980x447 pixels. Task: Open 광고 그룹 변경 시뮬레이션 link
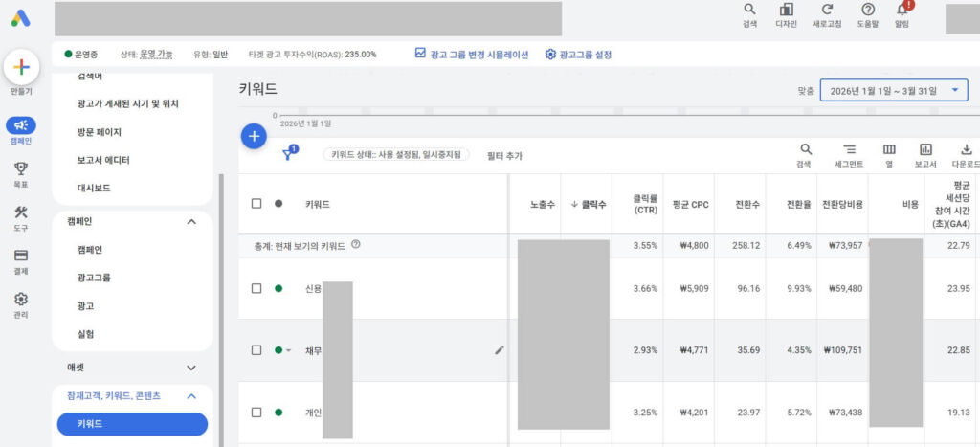pos(479,55)
